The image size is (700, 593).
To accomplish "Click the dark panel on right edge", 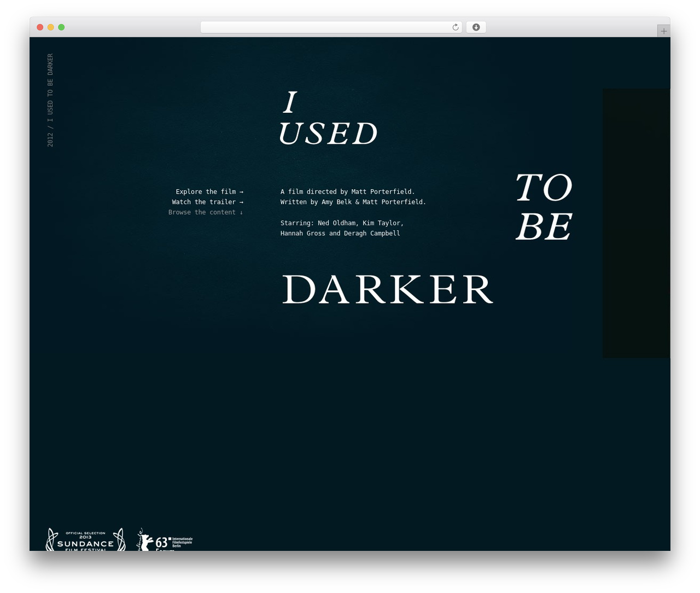I will [636, 223].
